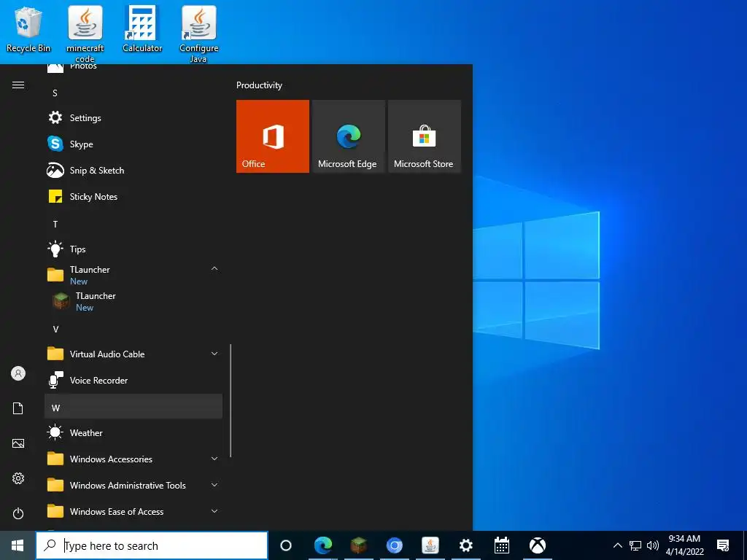Expand the Virtual Audio Cable folder
Screen dimensions: 747x560
click(x=214, y=354)
